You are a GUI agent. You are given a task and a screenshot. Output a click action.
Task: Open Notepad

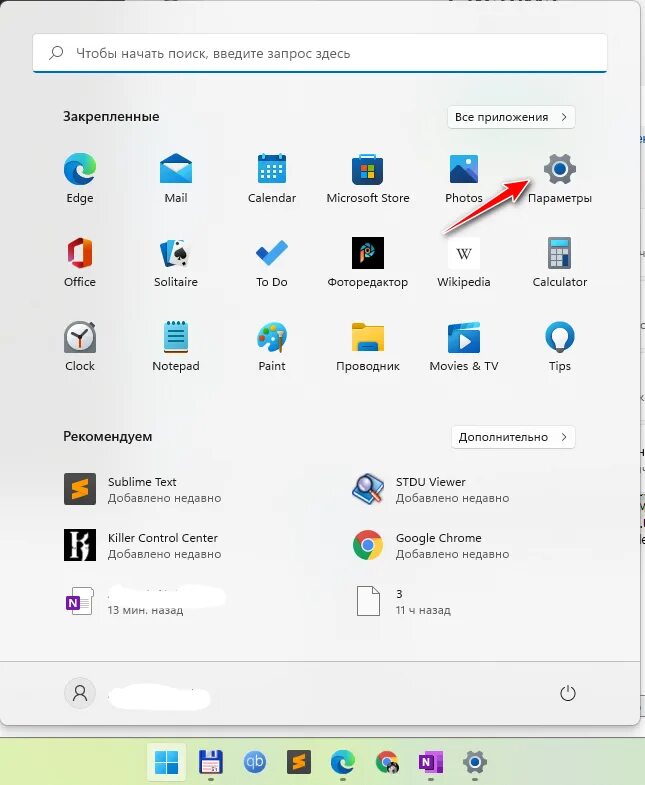[176, 347]
